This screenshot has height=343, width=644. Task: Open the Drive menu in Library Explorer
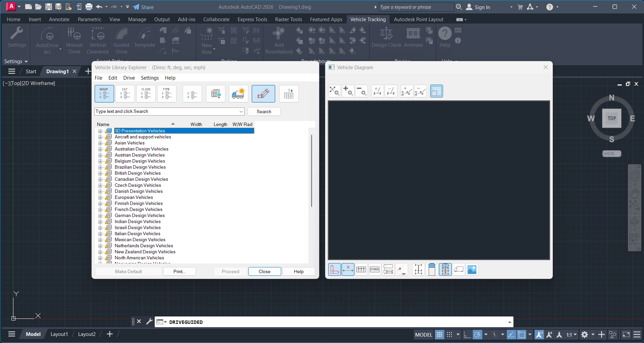coord(129,78)
